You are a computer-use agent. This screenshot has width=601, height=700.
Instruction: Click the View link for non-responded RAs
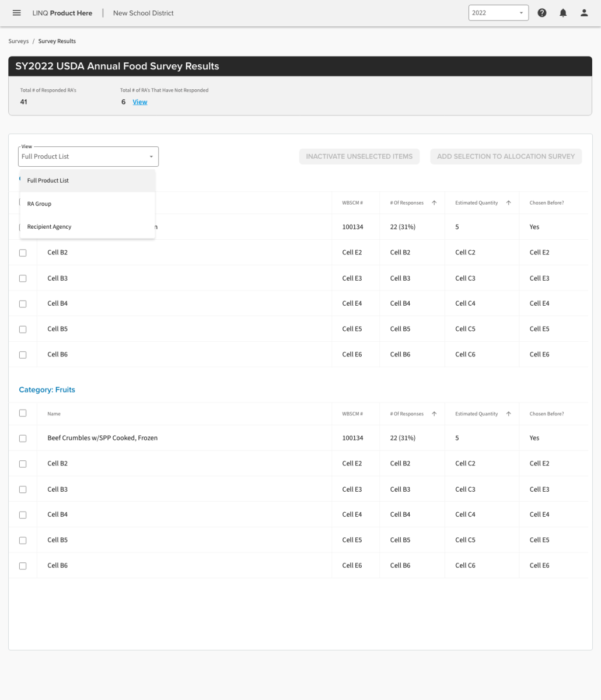(140, 102)
